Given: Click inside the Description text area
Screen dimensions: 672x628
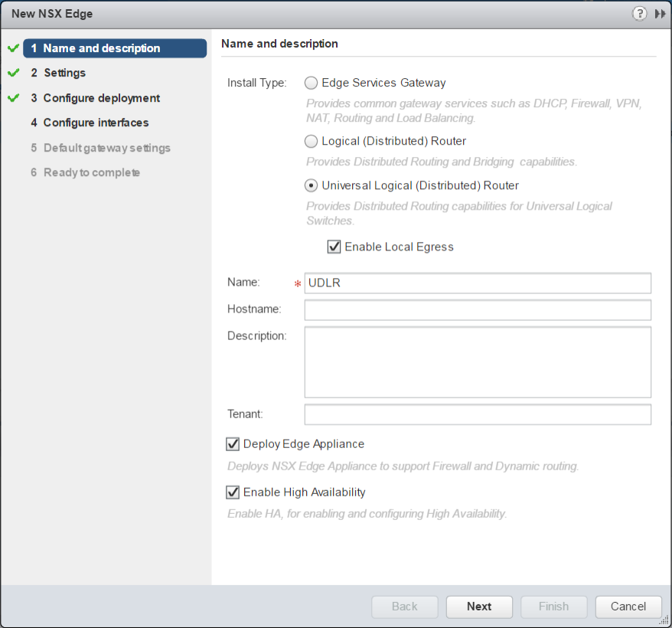Looking at the screenshot, I should click(x=478, y=362).
